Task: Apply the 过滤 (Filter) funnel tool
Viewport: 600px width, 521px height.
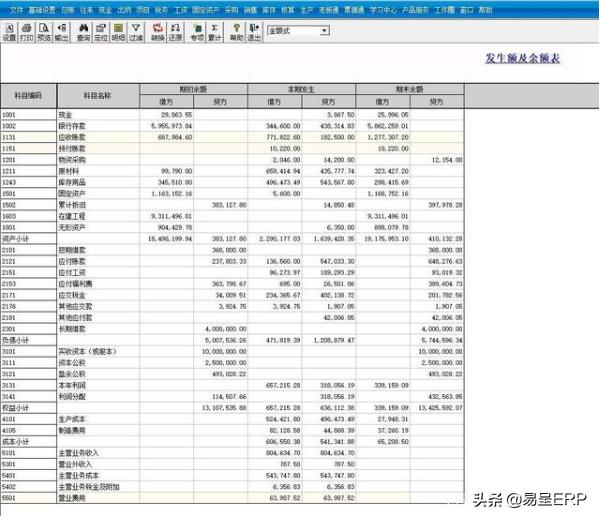Action: pos(136,30)
